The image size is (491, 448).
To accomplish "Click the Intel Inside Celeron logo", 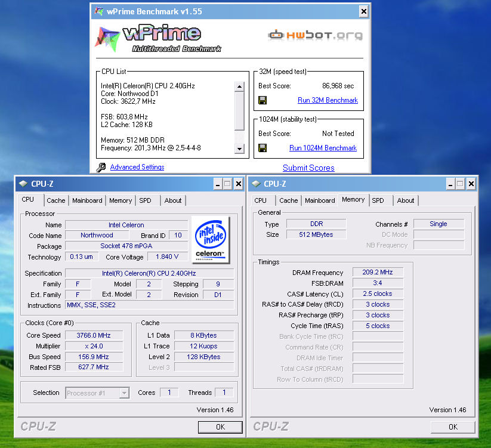I will click(x=211, y=240).
